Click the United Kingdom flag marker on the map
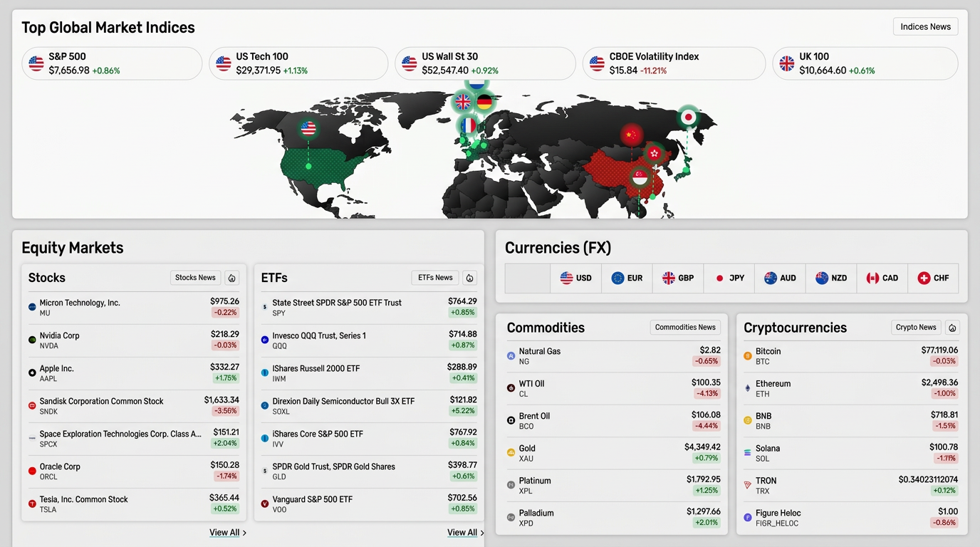This screenshot has width=980, height=547. (x=463, y=102)
